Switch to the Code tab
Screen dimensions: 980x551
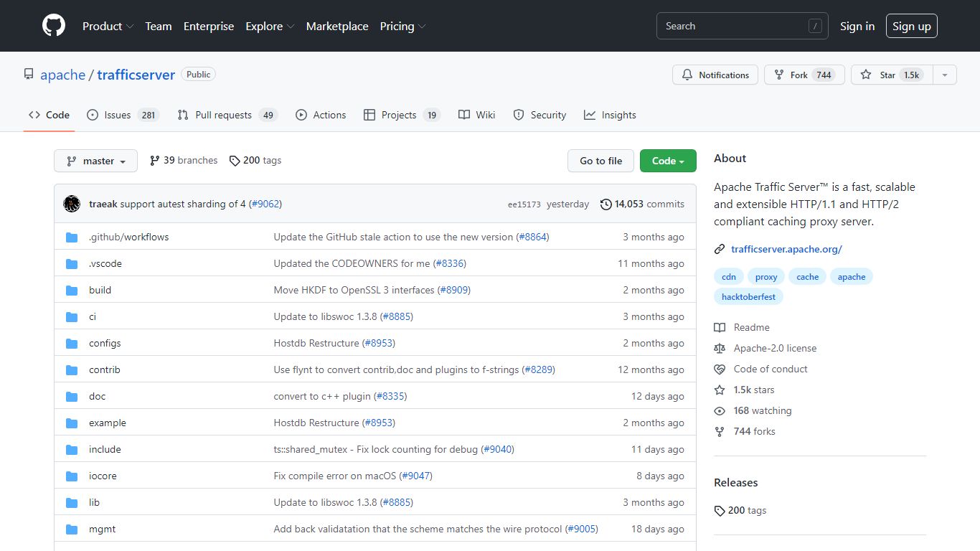pyautogui.click(x=50, y=115)
